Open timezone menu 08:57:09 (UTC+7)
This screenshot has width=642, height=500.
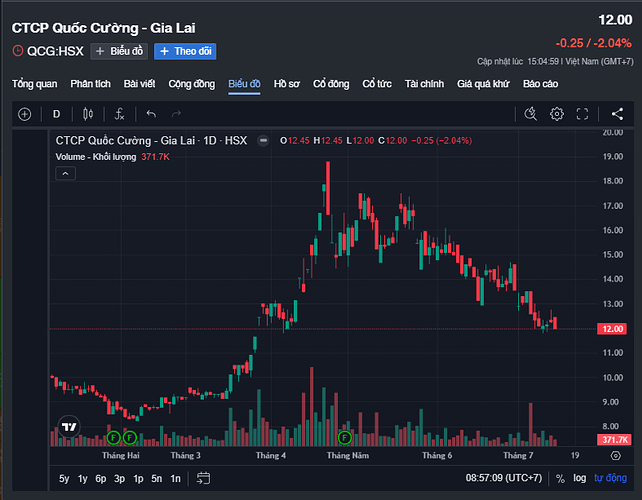[x=503, y=478]
